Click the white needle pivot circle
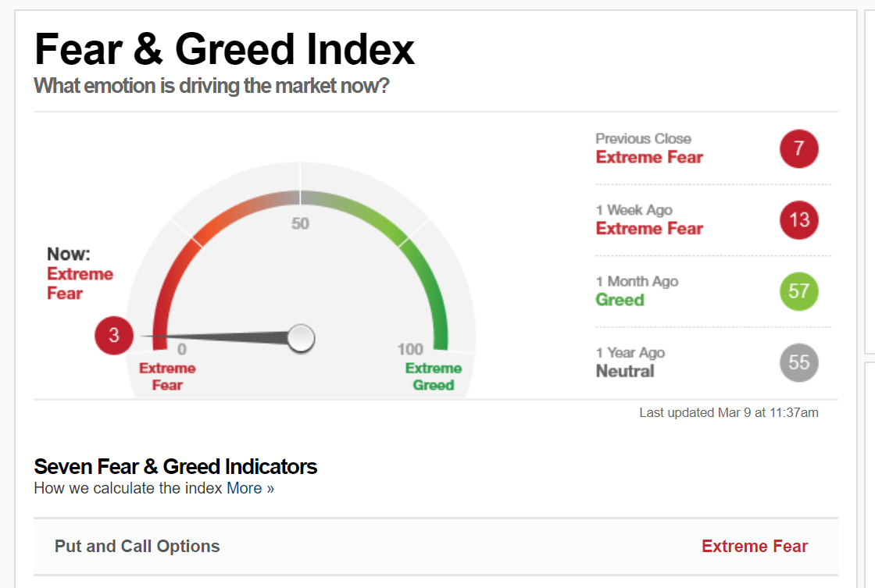The height and width of the screenshot is (588, 875). [301, 339]
